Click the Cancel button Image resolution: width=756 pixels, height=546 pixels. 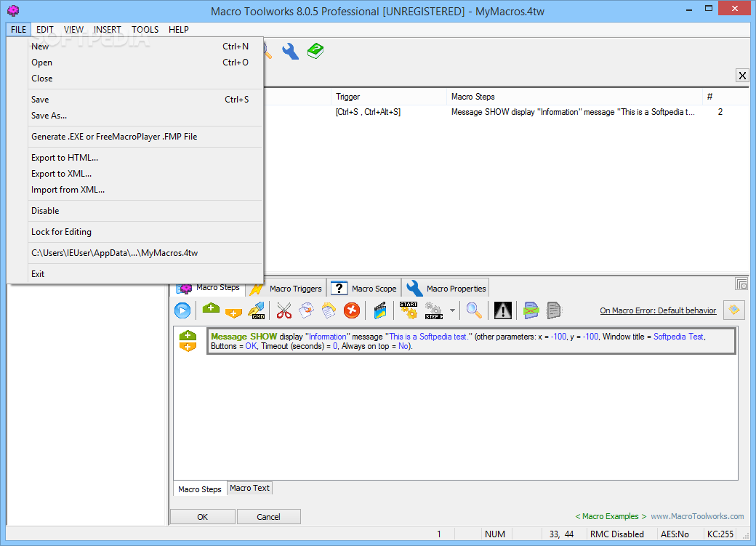click(268, 517)
